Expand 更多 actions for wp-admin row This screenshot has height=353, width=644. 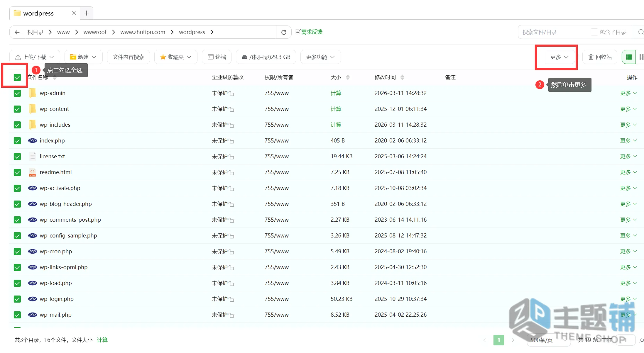(628, 93)
